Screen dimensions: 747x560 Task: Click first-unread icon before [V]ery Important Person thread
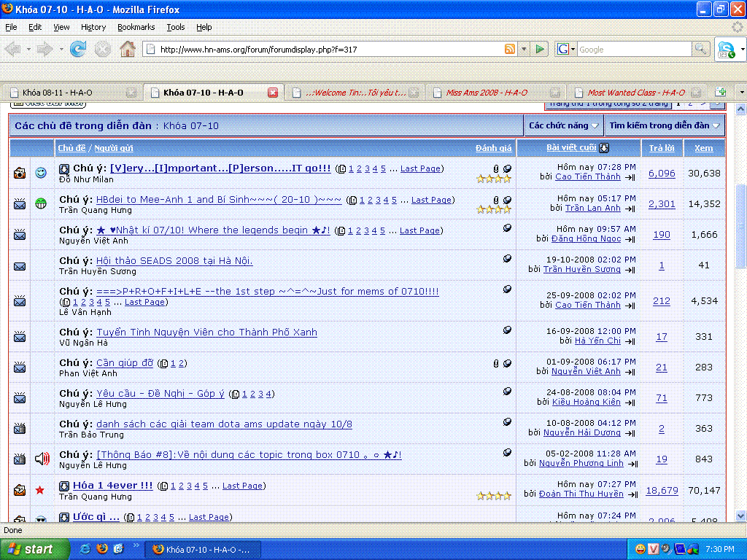point(64,168)
